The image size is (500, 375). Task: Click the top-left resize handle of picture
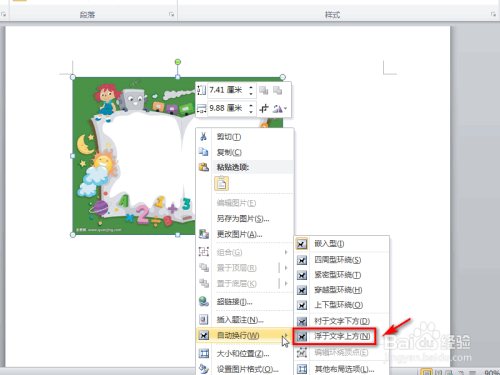(x=73, y=77)
